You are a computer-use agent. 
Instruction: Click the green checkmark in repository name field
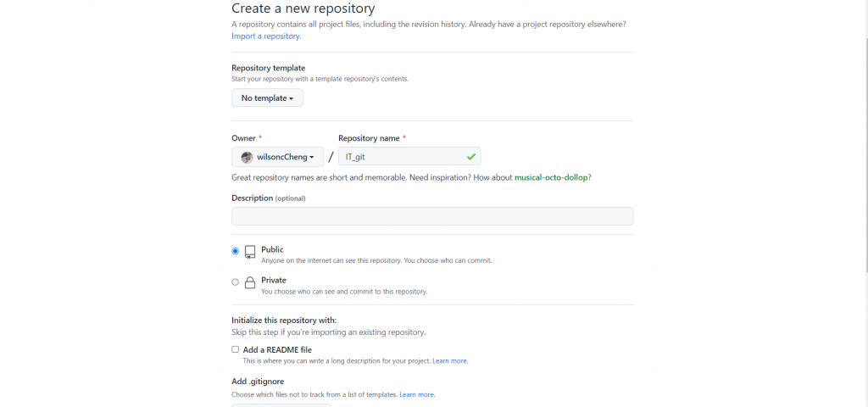tap(470, 157)
